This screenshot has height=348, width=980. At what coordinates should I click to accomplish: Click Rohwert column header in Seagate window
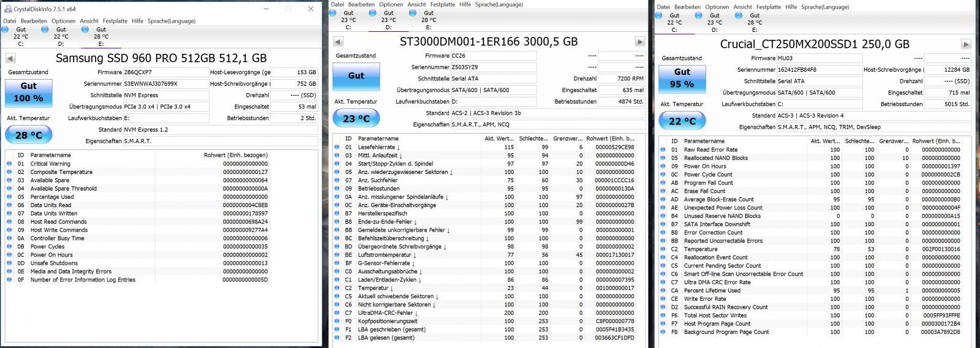(611, 138)
